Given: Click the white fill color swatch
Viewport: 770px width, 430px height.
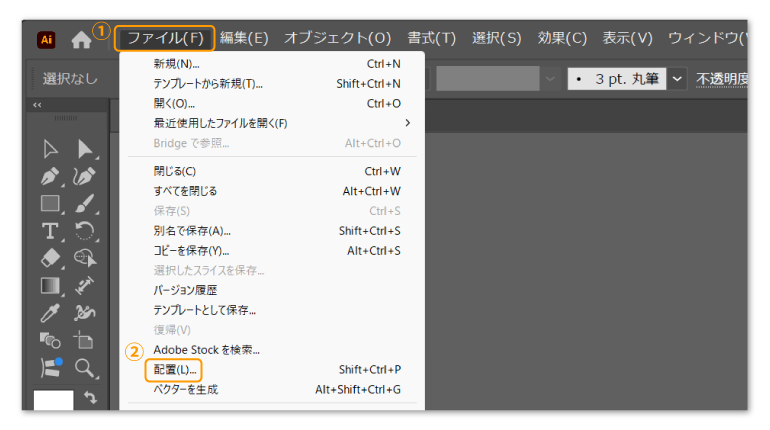Looking at the screenshot, I should pyautogui.click(x=53, y=402).
